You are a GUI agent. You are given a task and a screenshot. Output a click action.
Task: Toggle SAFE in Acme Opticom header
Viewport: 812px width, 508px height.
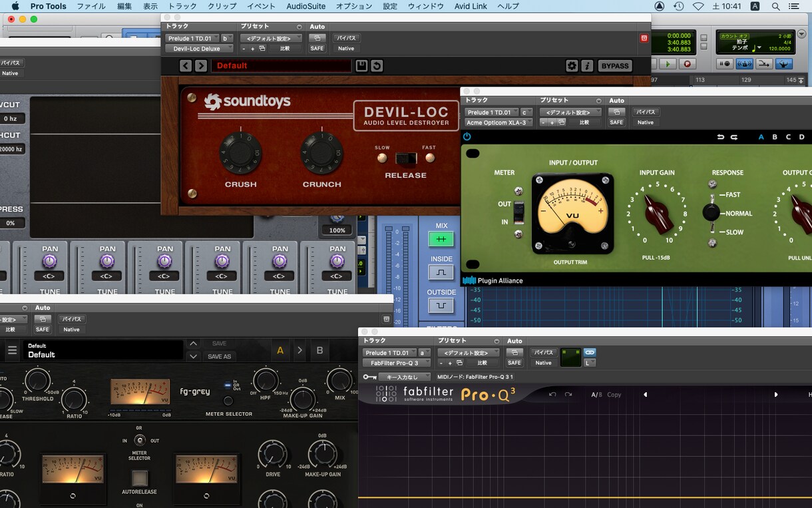(617, 123)
